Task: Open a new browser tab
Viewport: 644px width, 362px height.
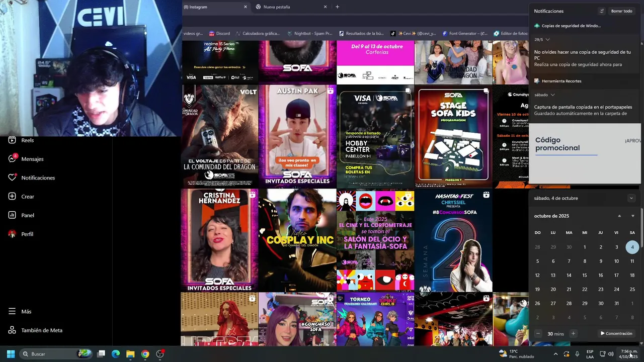Action: (337, 7)
